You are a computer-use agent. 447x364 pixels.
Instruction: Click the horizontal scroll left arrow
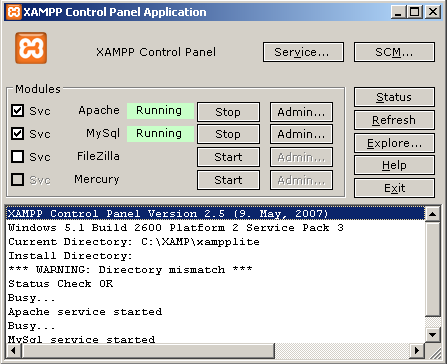[x=14, y=350]
